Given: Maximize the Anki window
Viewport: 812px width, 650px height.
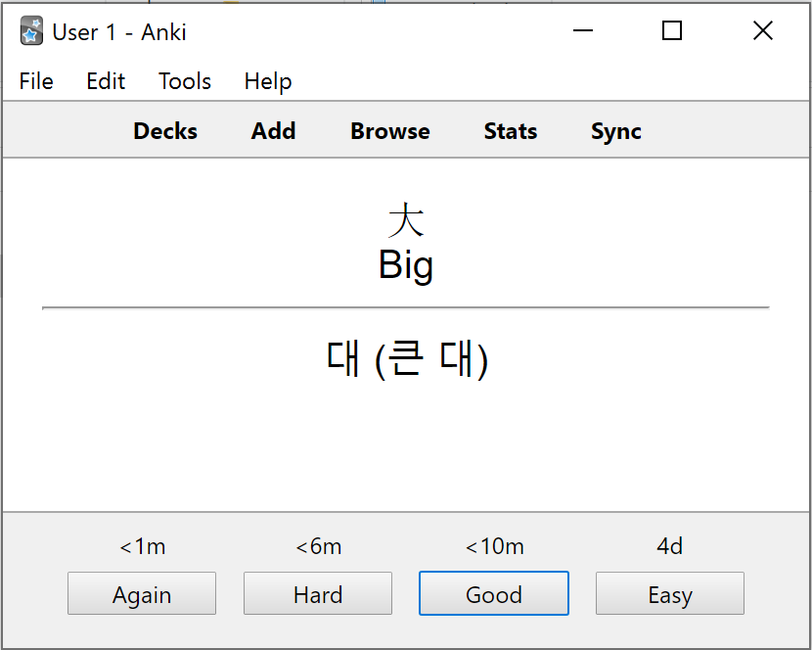Looking at the screenshot, I should tap(672, 30).
